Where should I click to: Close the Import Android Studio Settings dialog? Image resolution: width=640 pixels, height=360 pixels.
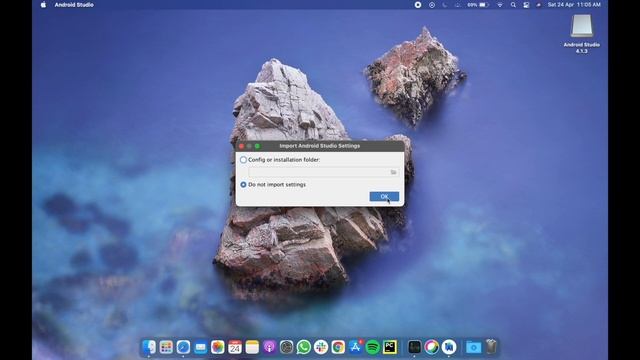[241, 146]
